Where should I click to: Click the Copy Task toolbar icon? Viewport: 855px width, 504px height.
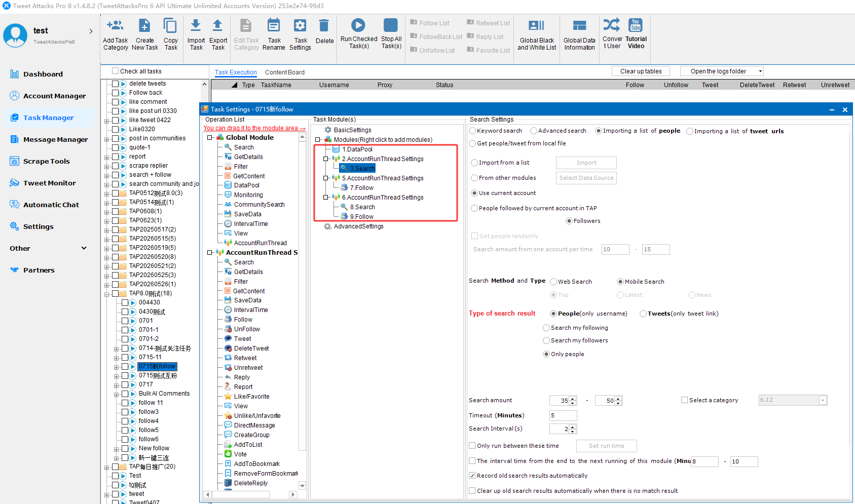[170, 25]
